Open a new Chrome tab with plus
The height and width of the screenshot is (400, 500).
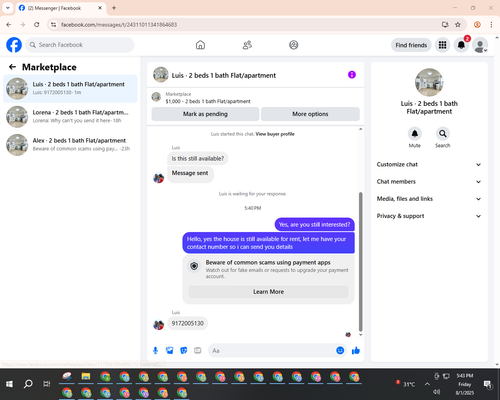[x=114, y=8]
